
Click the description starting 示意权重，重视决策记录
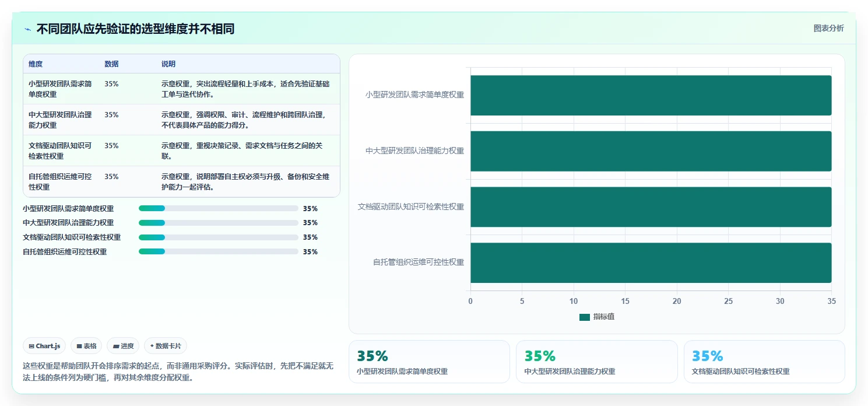point(242,151)
